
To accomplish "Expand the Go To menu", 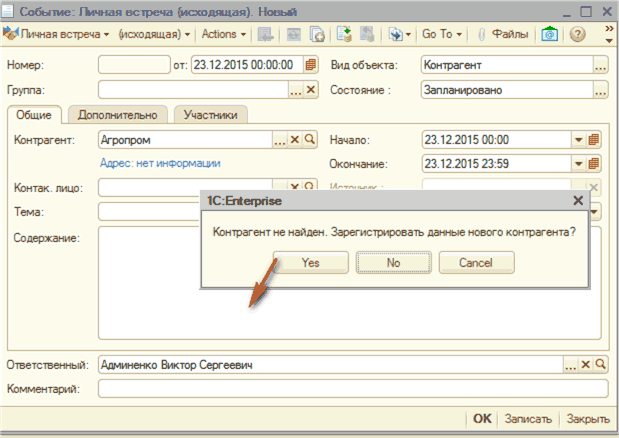I will click(x=441, y=34).
